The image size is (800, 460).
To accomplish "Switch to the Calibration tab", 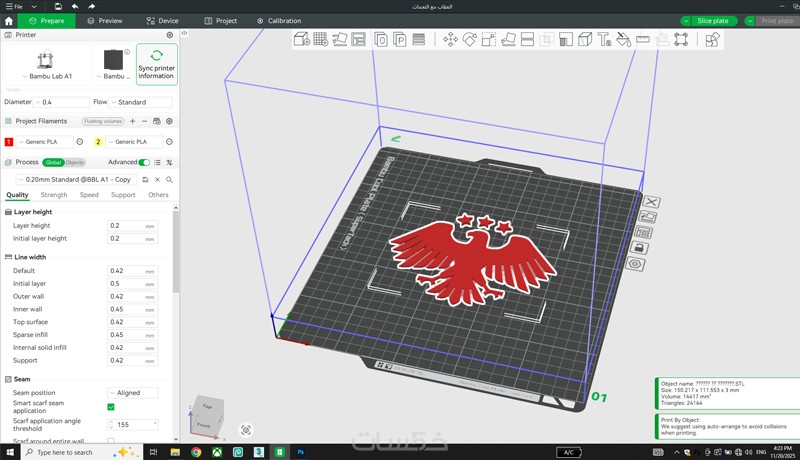I will [x=279, y=21].
